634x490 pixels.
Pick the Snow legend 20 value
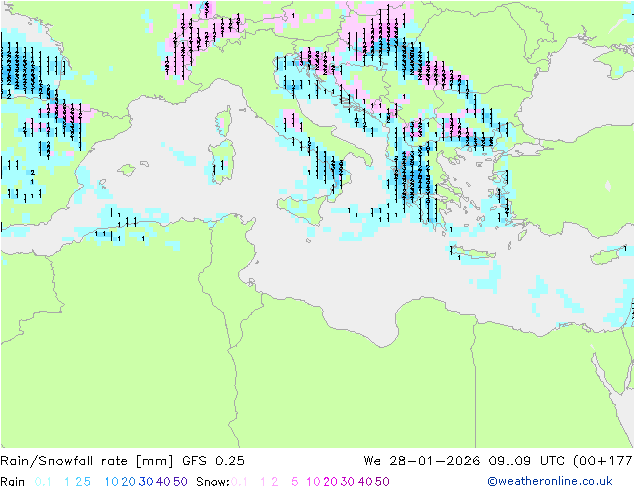[x=330, y=482]
